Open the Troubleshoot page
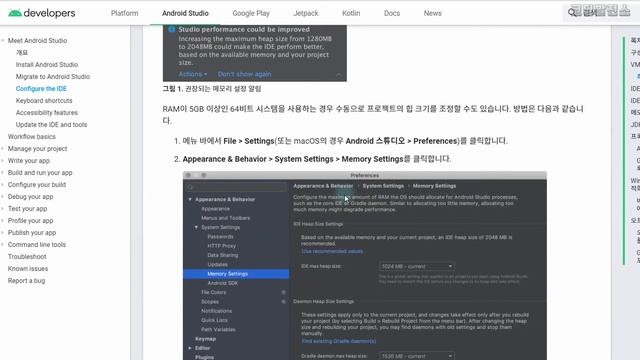This screenshot has width=640, height=360. [x=27, y=257]
